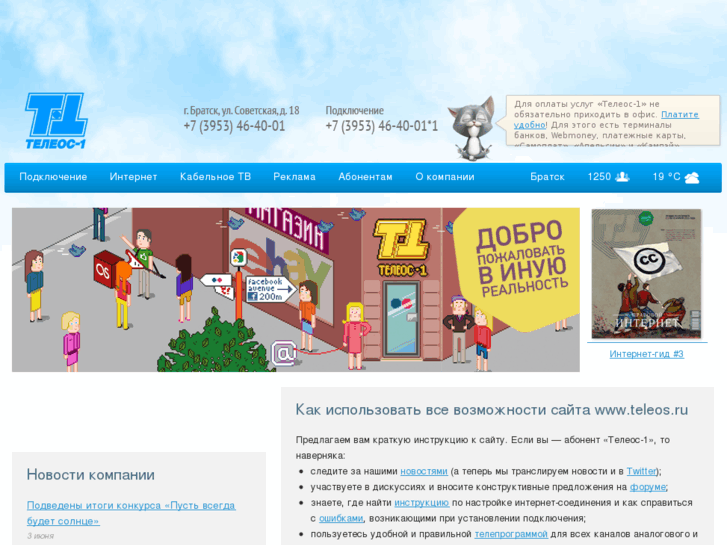The height and width of the screenshot is (545, 727).
Task: Open news Подведены итоги конкурса Пусть всегда будет солнце
Action: [131, 513]
